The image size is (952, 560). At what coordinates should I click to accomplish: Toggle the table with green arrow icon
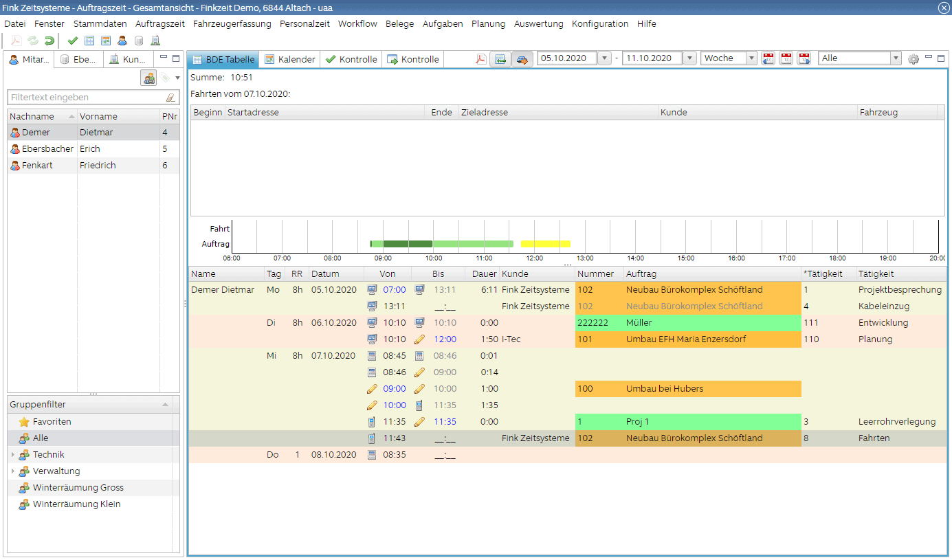[500, 59]
